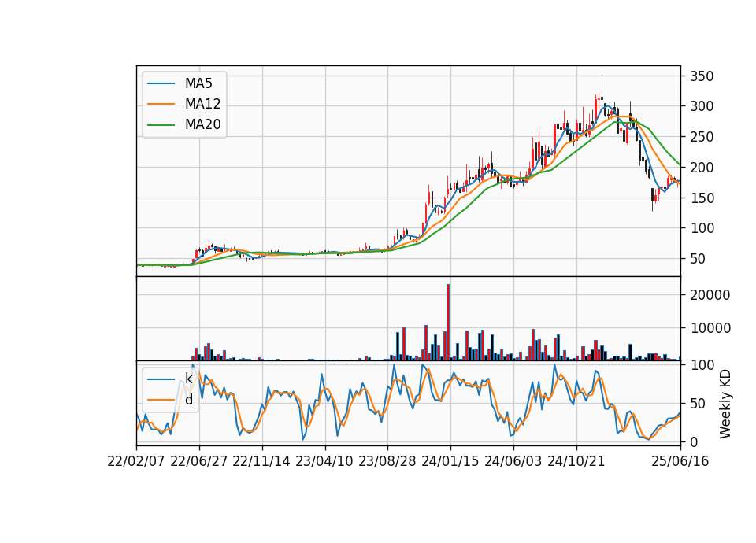Click the 50 price axis label
The image size is (756, 543).
pyautogui.click(x=698, y=259)
